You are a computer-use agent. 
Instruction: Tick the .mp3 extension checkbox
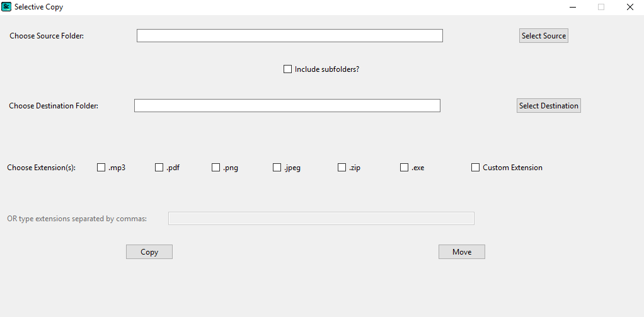(x=101, y=168)
